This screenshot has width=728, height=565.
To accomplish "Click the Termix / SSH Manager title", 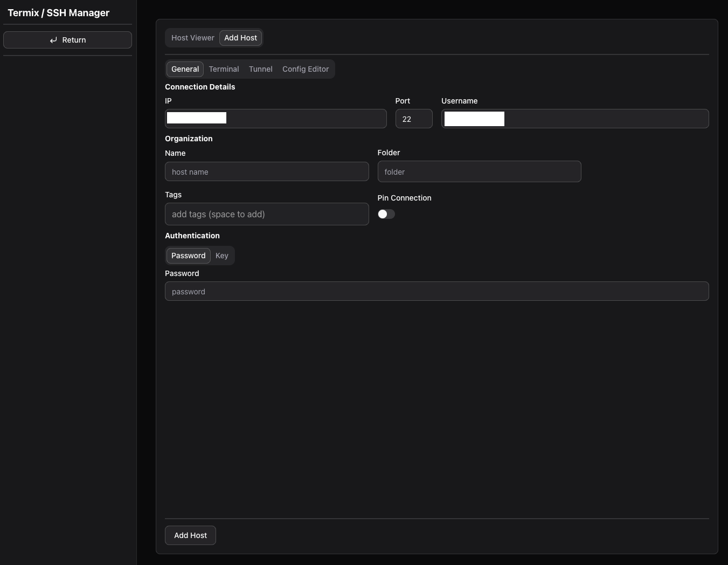I will pyautogui.click(x=59, y=13).
